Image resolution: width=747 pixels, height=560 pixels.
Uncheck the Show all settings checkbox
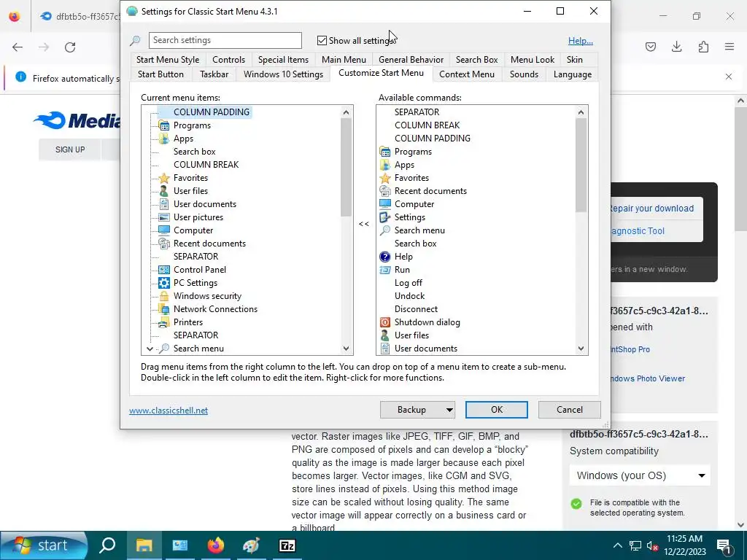click(x=322, y=41)
